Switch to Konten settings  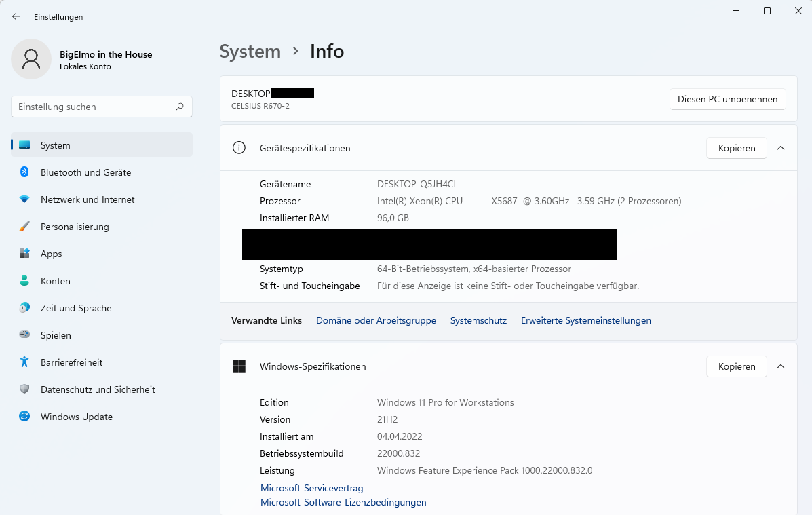(x=102, y=281)
